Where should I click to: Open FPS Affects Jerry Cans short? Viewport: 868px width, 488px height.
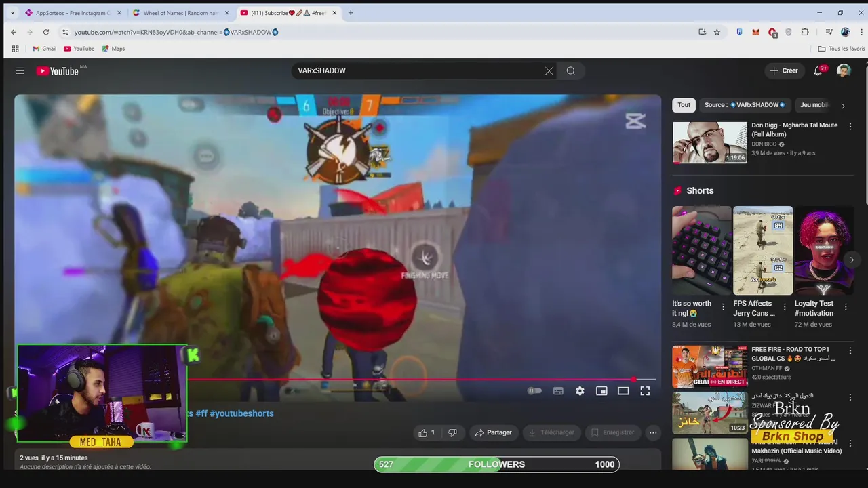(x=763, y=251)
